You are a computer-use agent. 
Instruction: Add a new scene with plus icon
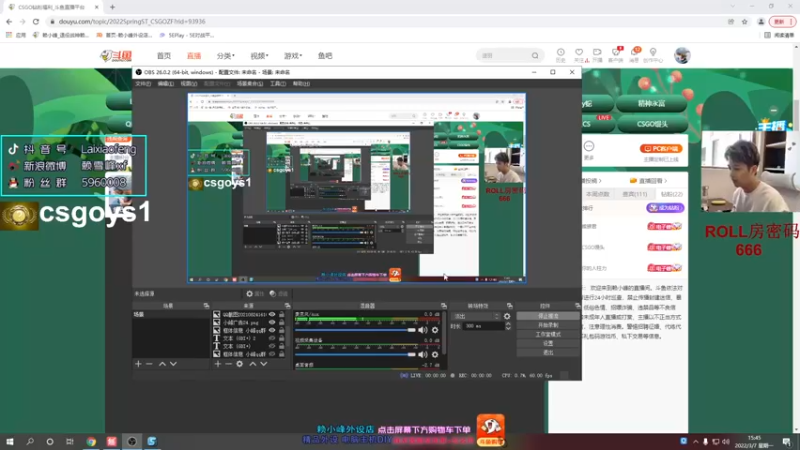[138, 364]
